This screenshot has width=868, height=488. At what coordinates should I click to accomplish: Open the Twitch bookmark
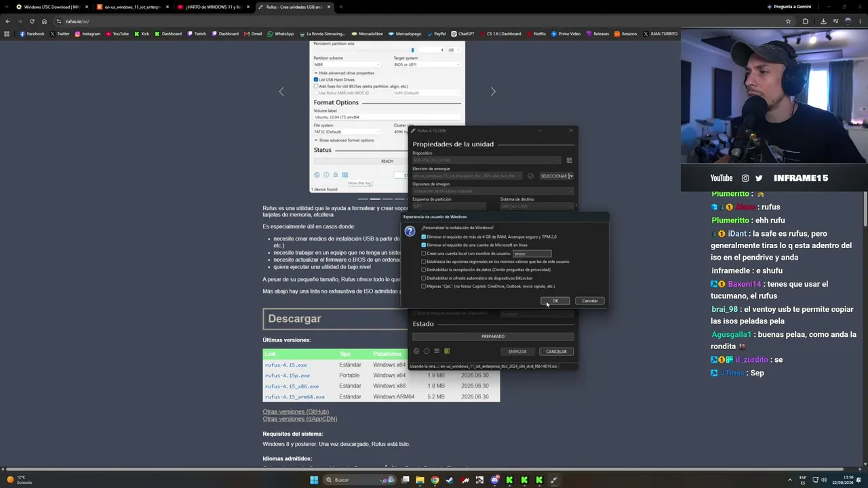[x=197, y=34]
